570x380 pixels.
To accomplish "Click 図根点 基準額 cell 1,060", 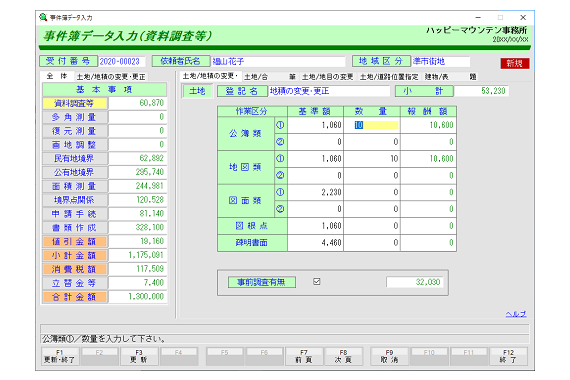I will coord(315,226).
